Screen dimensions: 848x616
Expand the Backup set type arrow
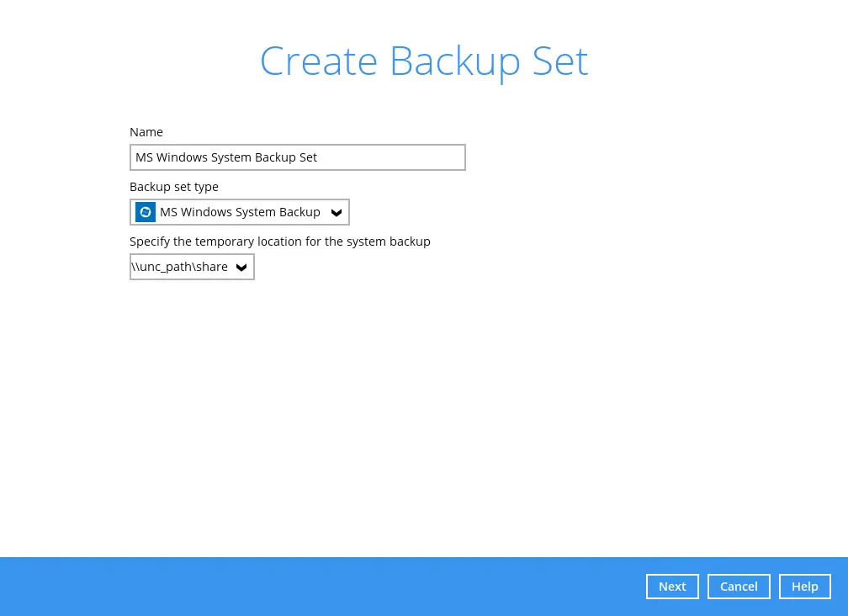[337, 213]
